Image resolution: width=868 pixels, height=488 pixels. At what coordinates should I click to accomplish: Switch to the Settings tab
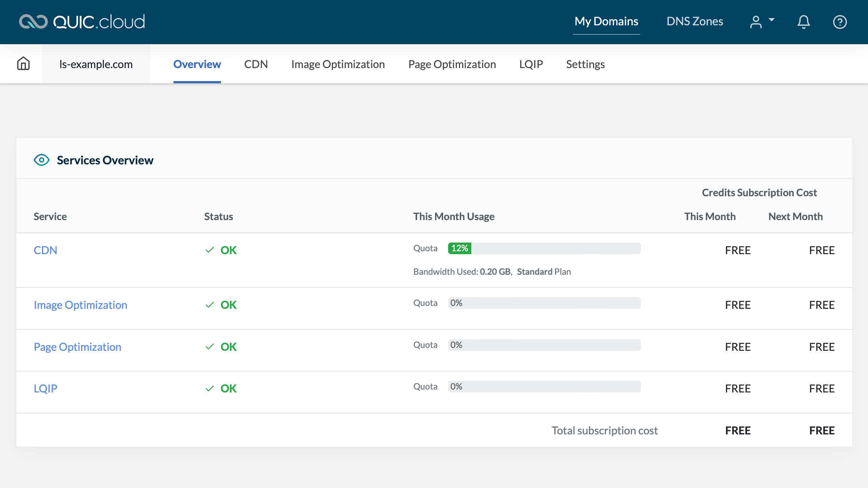pos(585,64)
